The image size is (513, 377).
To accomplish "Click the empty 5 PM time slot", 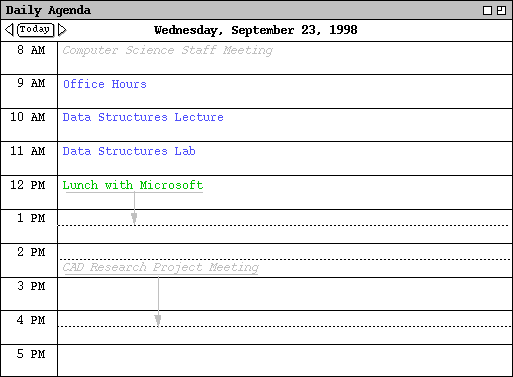I will pyautogui.click(x=285, y=361).
